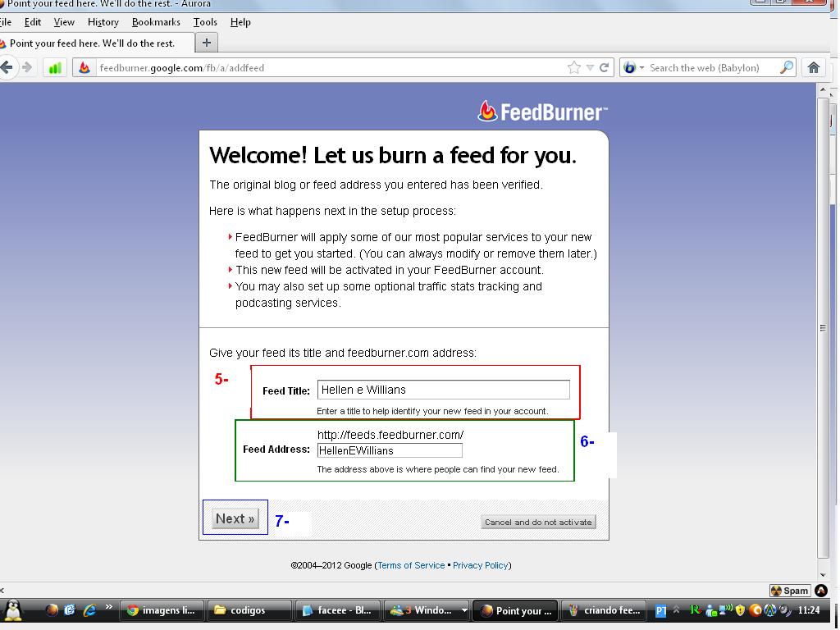The width and height of the screenshot is (840, 630).
Task: Open the Edit menu
Action: (33, 22)
